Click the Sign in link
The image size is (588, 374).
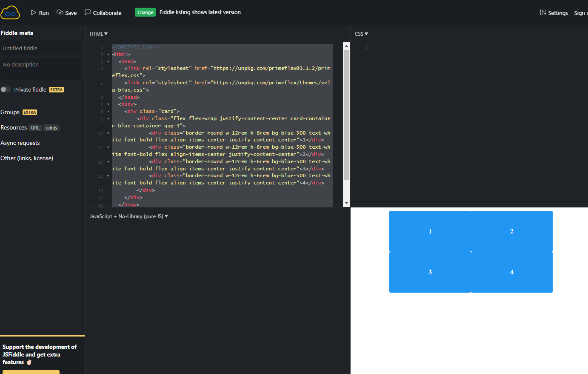click(x=581, y=13)
